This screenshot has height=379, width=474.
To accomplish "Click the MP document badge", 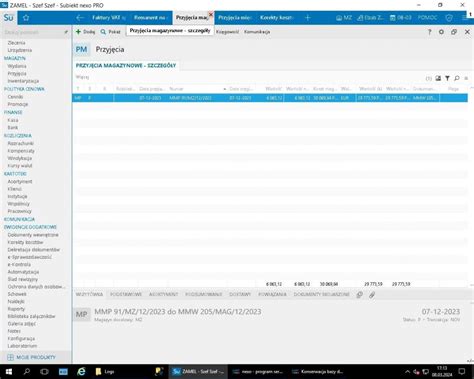I will tap(81, 314).
